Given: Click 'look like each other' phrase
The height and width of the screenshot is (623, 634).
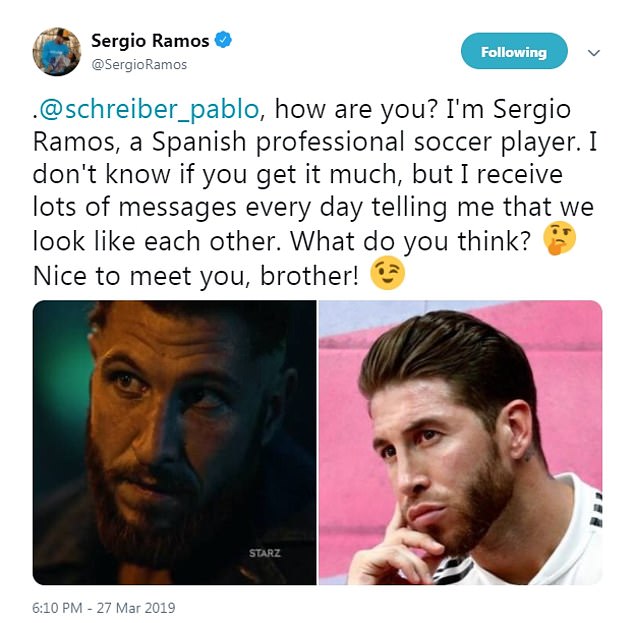Looking at the screenshot, I should tap(154, 241).
